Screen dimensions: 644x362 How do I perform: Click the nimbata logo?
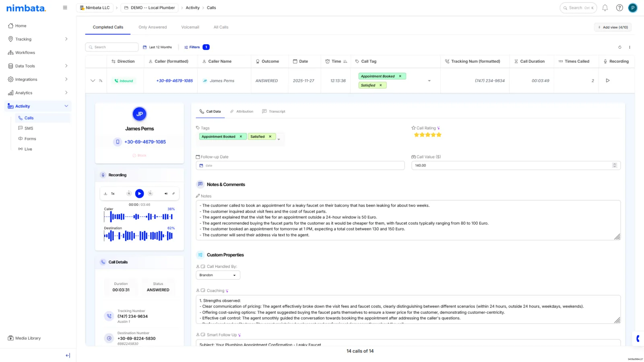[x=26, y=8]
